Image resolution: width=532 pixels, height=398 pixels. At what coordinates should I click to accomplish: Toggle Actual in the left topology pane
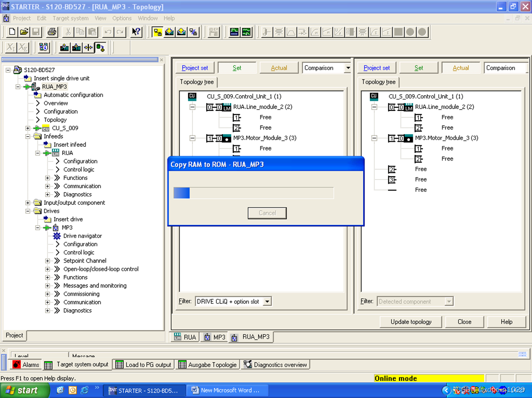point(279,68)
